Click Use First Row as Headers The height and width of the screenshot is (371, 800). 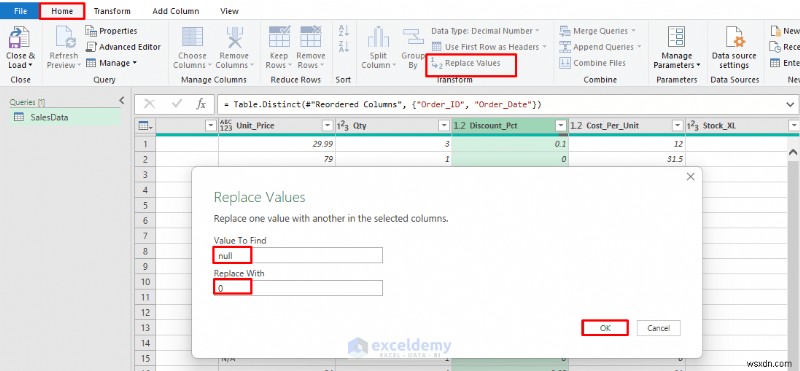(x=489, y=47)
